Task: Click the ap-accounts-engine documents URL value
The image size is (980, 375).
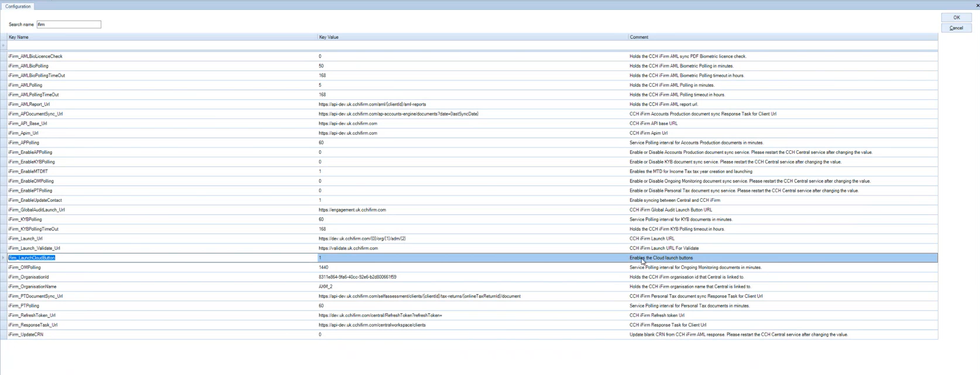Action: click(399, 114)
